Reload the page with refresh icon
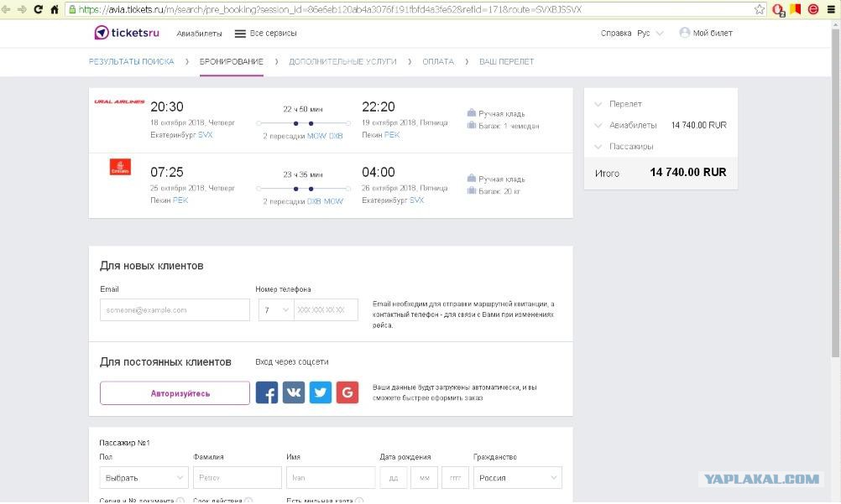 point(38,9)
